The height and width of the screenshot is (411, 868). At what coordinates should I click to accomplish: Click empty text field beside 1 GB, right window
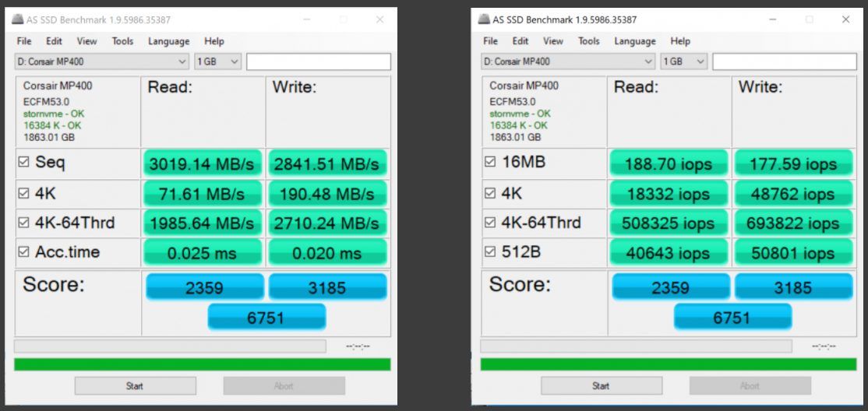(785, 61)
